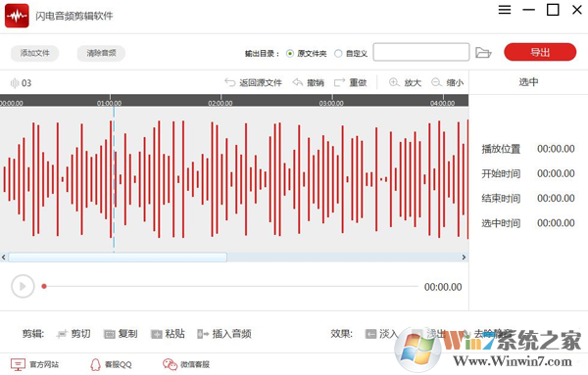
Task: Zoom in with the 放大 magnifier
Action: pyautogui.click(x=394, y=82)
